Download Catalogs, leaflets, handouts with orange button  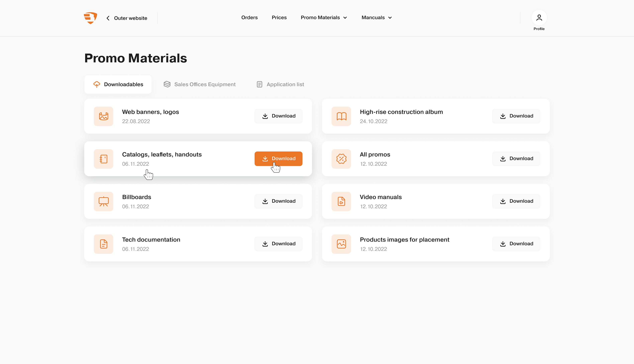coord(278,158)
